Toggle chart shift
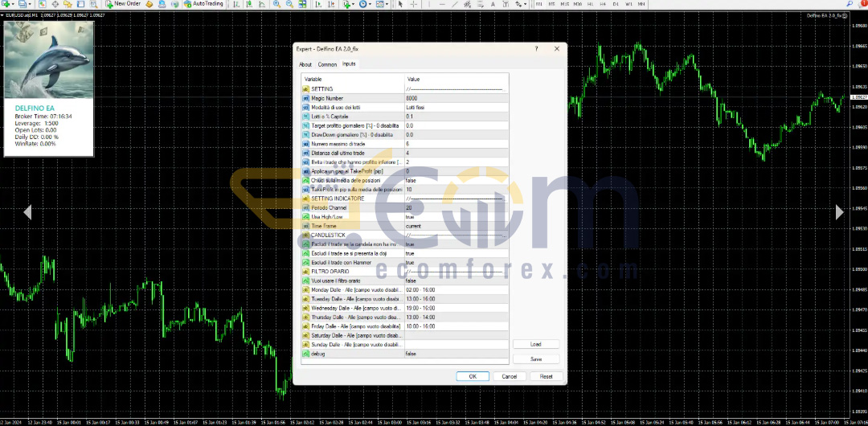 331,4
